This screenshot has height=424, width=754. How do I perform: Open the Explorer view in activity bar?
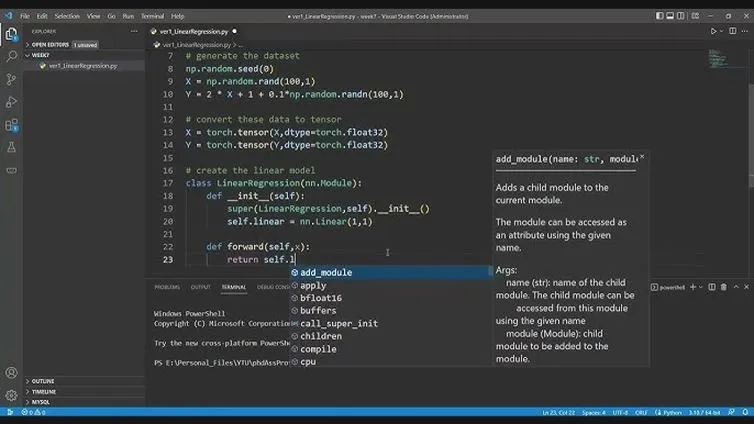[11, 35]
